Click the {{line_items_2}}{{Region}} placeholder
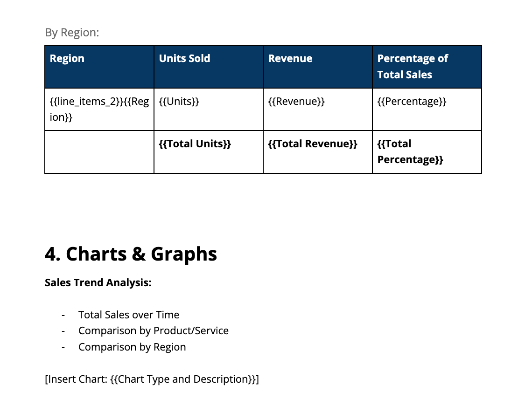The image size is (532, 413). click(x=98, y=109)
